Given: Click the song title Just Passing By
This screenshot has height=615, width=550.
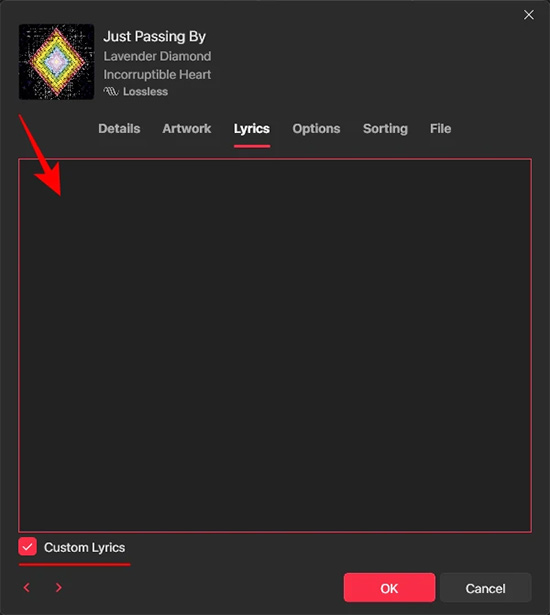Looking at the screenshot, I should [x=155, y=37].
